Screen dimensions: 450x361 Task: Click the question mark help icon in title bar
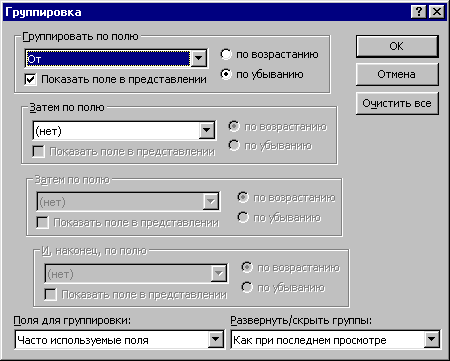click(x=419, y=12)
